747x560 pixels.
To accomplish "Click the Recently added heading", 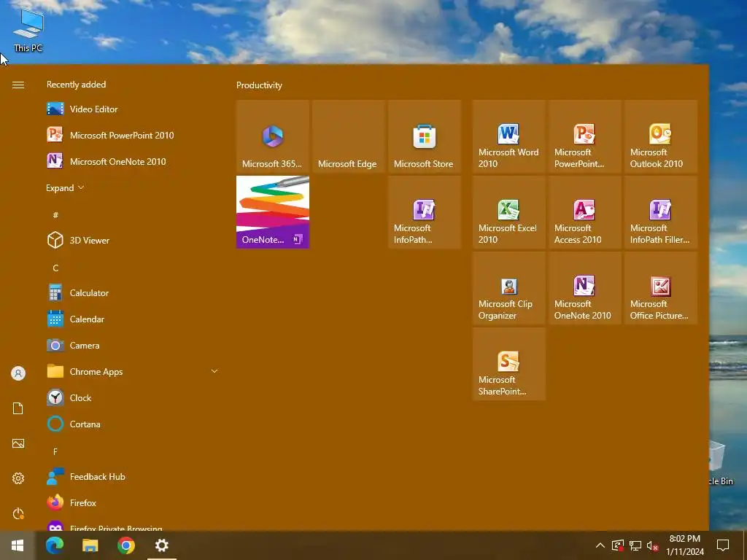I will [x=76, y=85].
